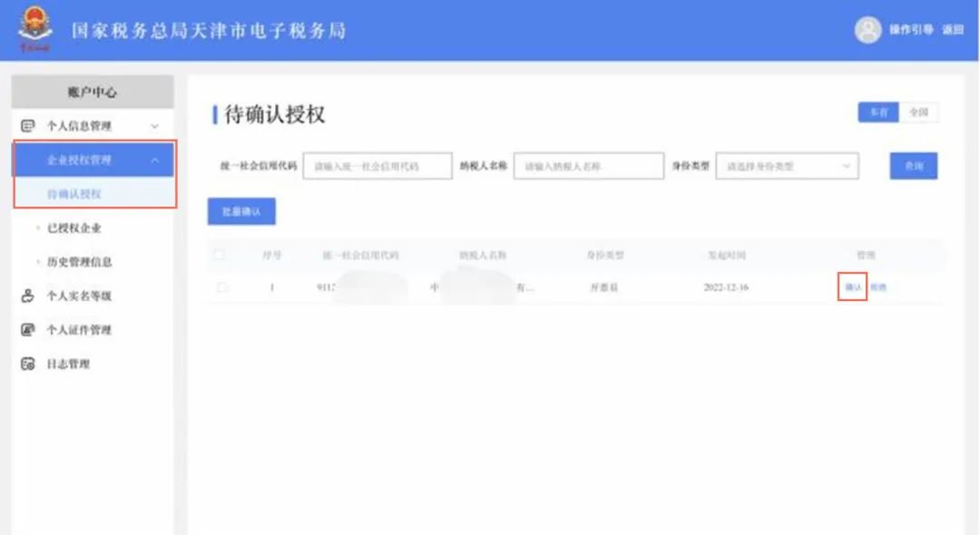Expand the 个人信息管理 chevron
This screenshot has width=980, height=535.
(x=154, y=126)
